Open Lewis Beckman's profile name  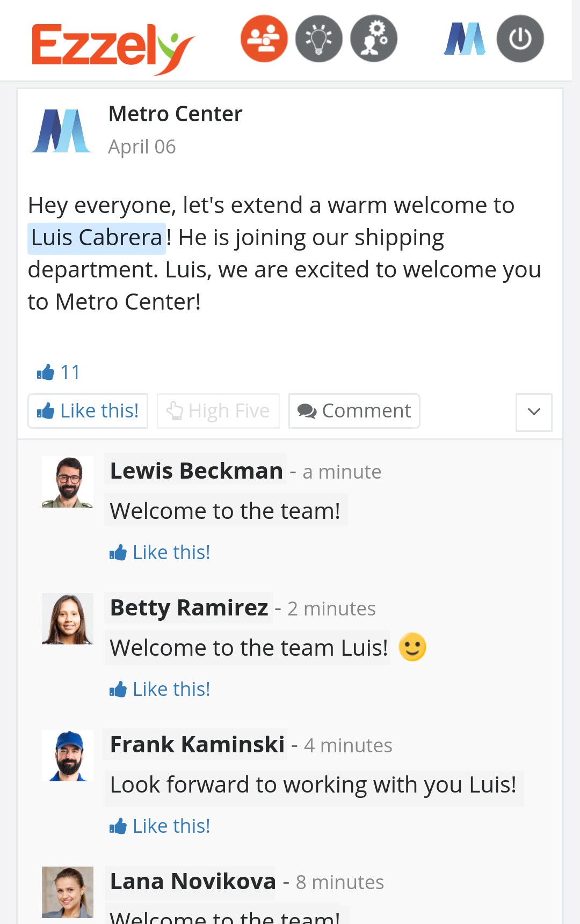click(x=196, y=471)
